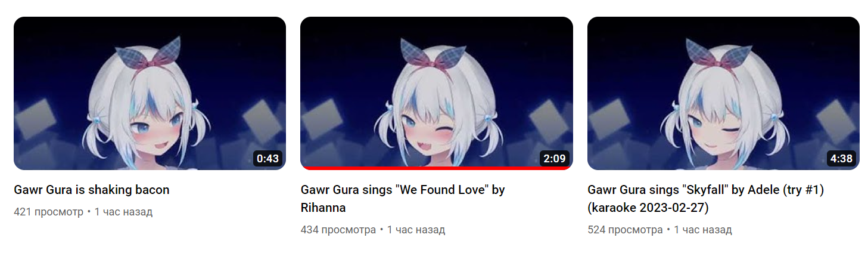This screenshot has width=868, height=259.
Task: Click the "524 просмотра" view count
Action: point(625,230)
